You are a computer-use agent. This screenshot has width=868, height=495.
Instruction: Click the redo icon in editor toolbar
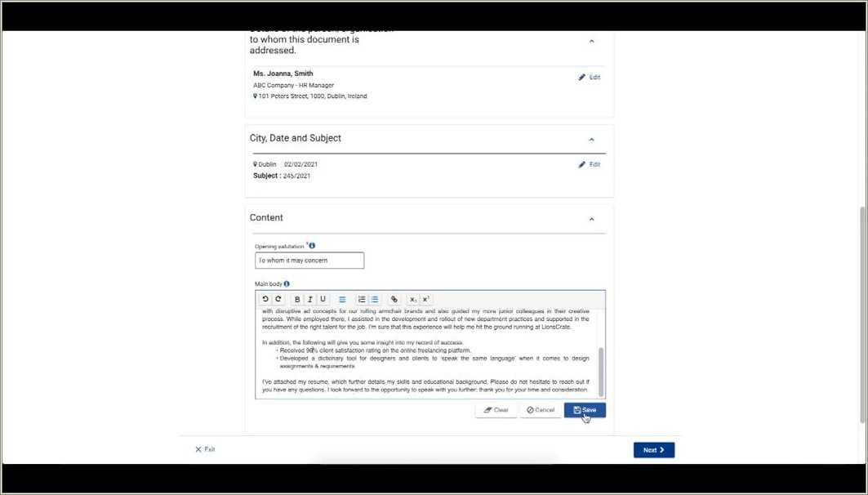(278, 300)
